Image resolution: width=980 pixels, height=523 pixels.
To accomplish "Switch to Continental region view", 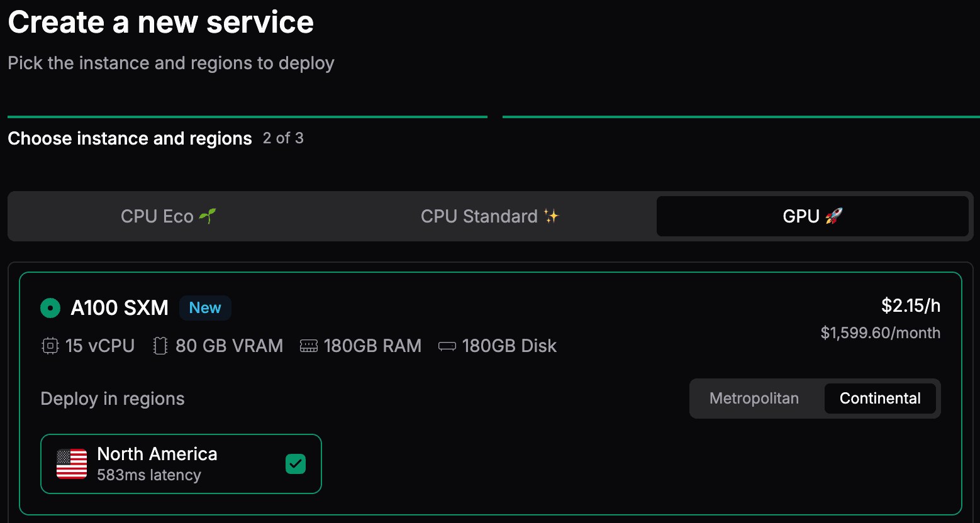I will point(880,399).
